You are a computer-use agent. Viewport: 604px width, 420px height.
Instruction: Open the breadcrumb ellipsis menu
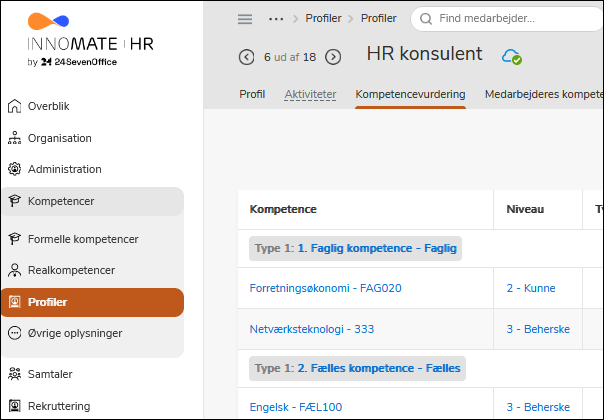click(x=277, y=18)
